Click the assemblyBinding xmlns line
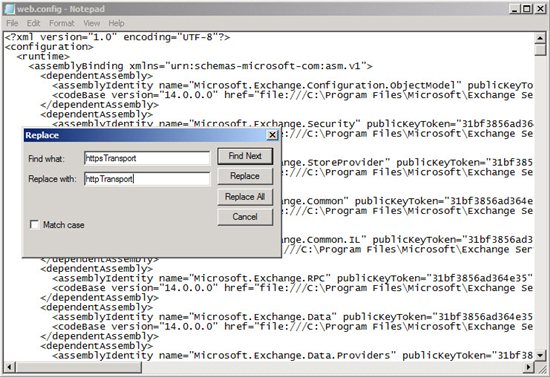 pyautogui.click(x=201, y=66)
